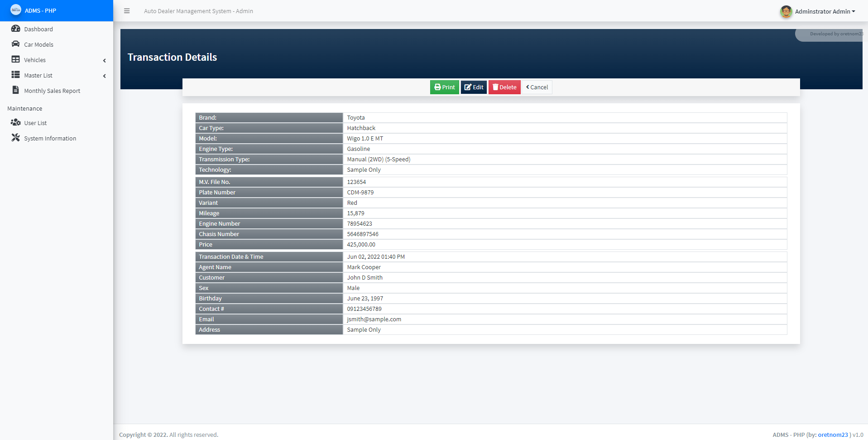868x440 pixels.
Task: Open the oretnom23 link in footer
Action: [x=832, y=434]
